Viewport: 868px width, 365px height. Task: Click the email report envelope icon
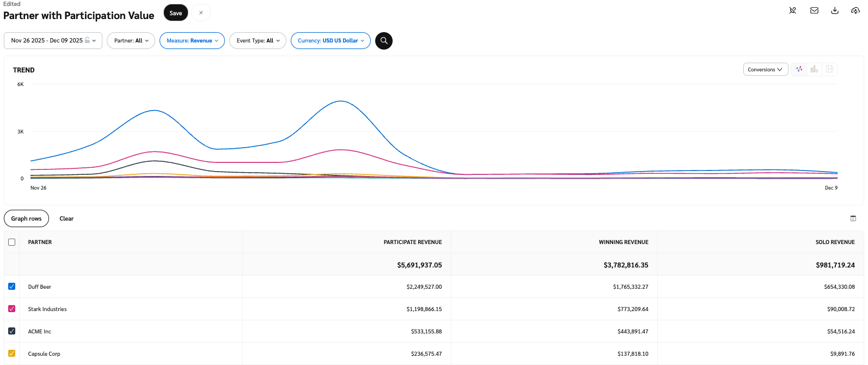click(814, 10)
